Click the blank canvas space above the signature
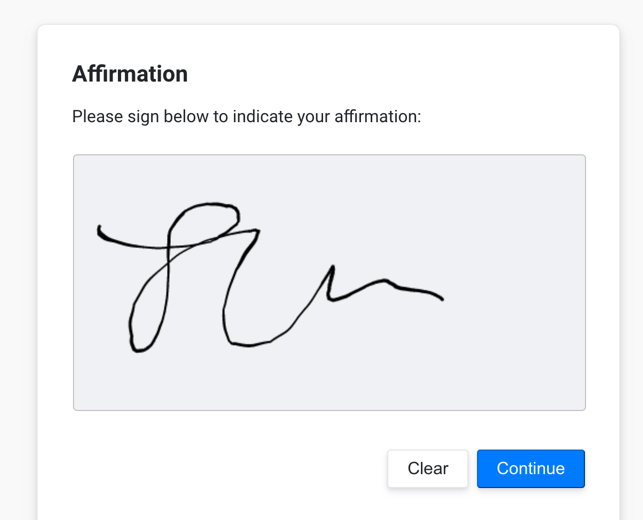The height and width of the screenshot is (520, 643). [328, 178]
